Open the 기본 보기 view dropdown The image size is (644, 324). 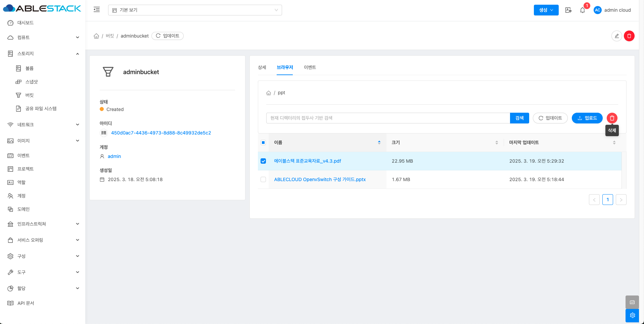pyautogui.click(x=195, y=10)
